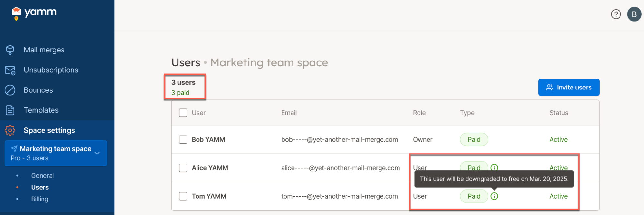
Task: Click Bob's email address
Action: (340, 139)
